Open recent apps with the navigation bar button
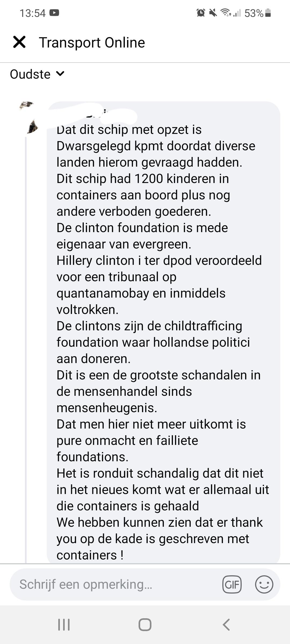Screen dimensions: 290x644 point(64,624)
